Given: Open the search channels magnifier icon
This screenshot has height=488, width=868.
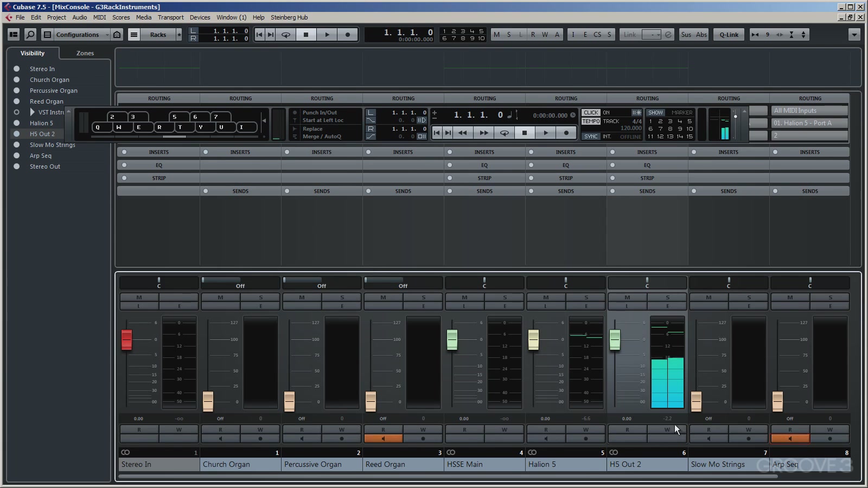Looking at the screenshot, I should pos(30,35).
